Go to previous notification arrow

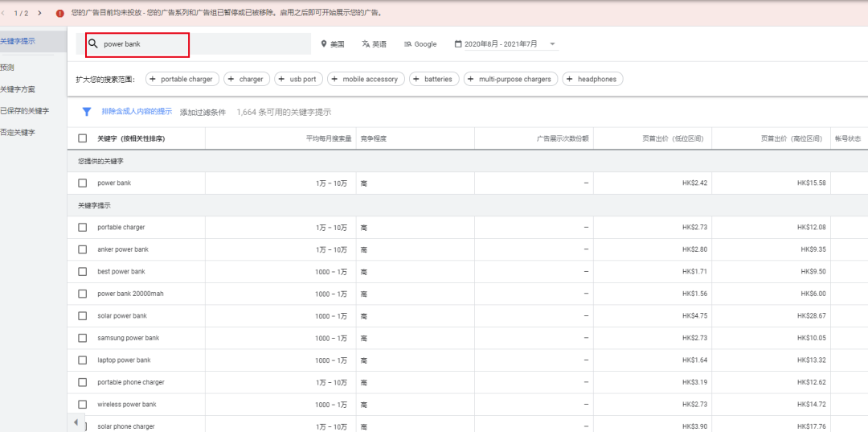3,13
